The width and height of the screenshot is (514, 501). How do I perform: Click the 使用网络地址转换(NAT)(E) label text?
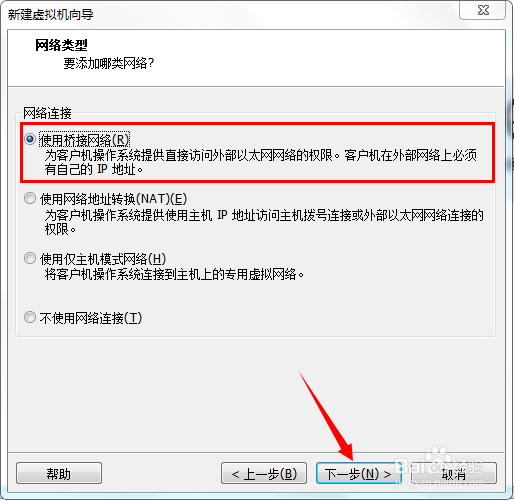(113, 199)
